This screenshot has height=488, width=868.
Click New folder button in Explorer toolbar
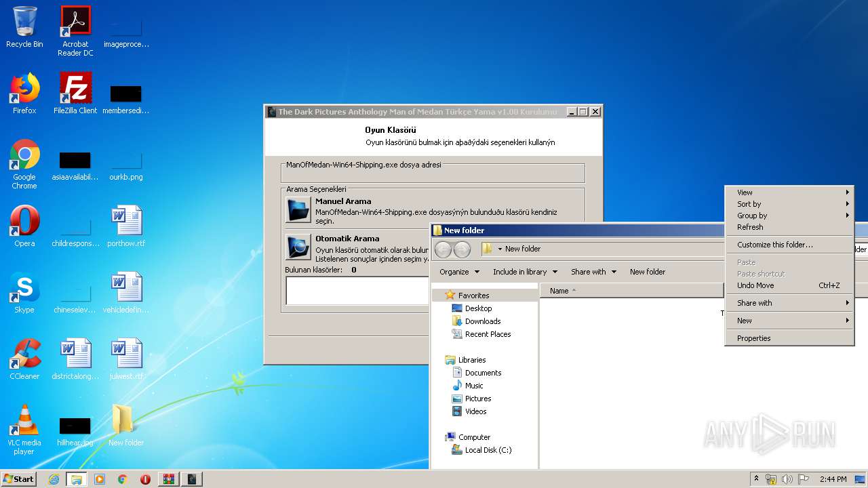648,272
